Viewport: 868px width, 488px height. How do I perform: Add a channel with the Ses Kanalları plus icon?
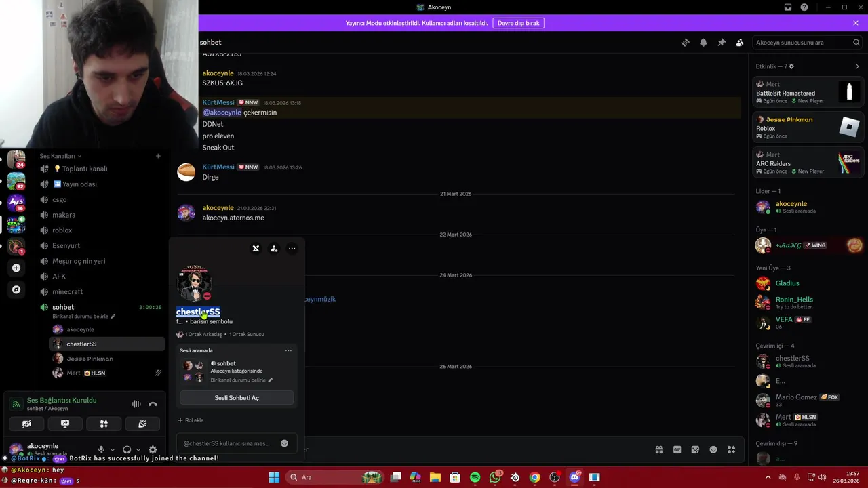pyautogui.click(x=158, y=156)
